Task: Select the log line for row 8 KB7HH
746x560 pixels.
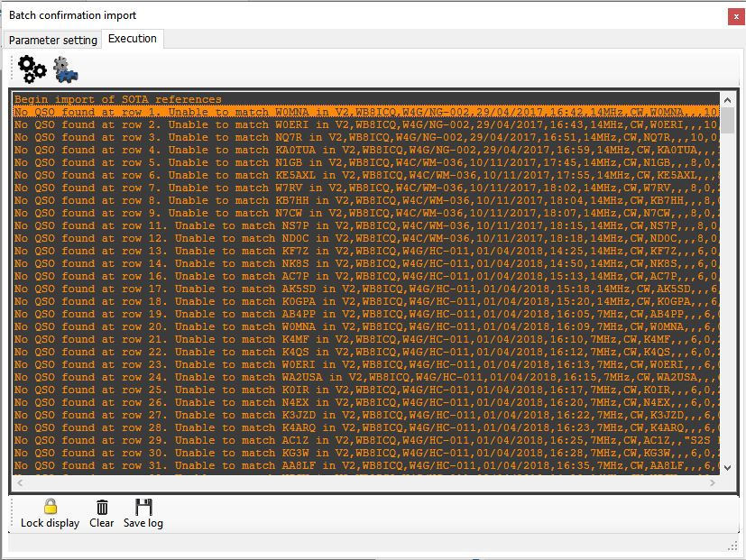Action: 366,200
